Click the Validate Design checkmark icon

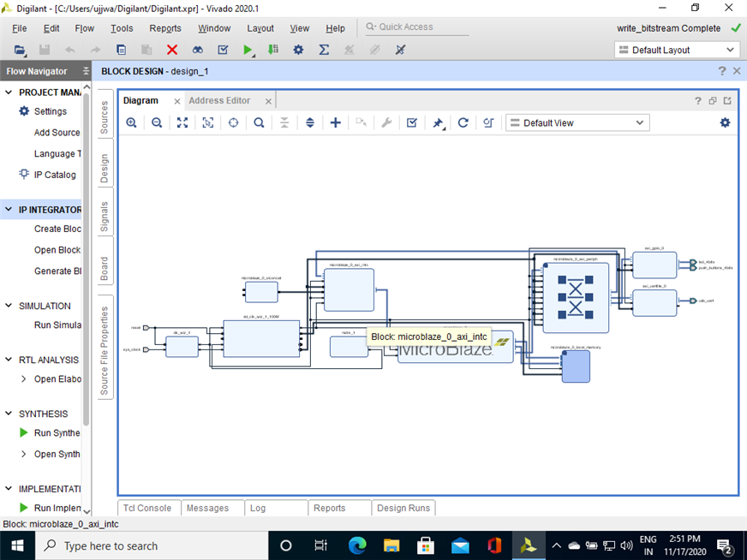pos(412,122)
